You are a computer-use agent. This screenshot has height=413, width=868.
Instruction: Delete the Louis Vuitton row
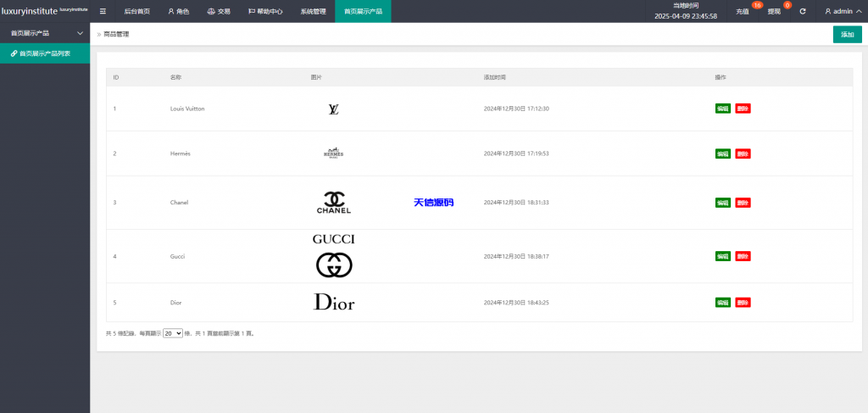pos(743,109)
